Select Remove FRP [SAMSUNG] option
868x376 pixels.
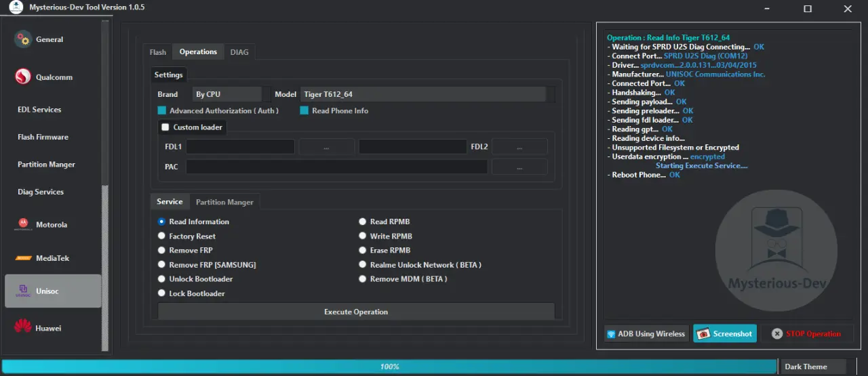point(161,265)
